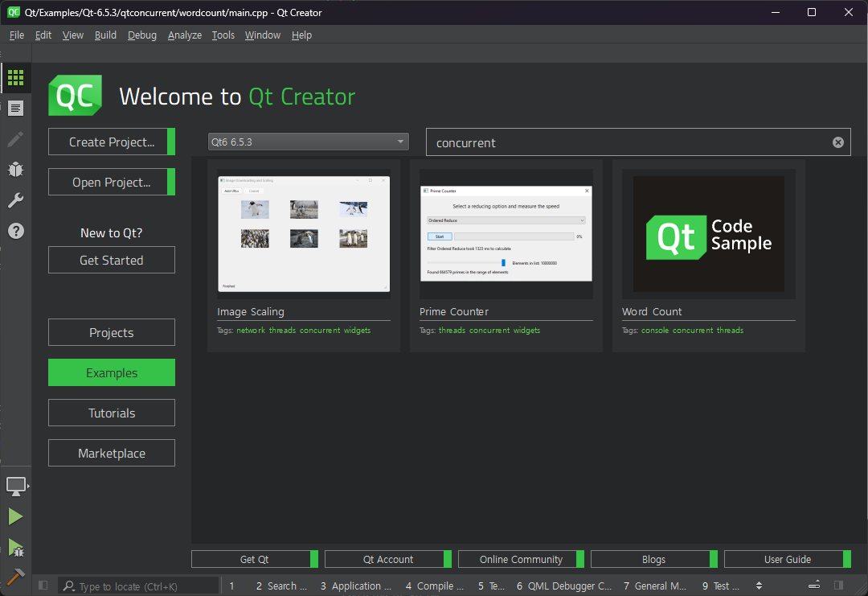This screenshot has height=596, width=868.
Task: Open Help mode question mark icon
Action: (15, 231)
